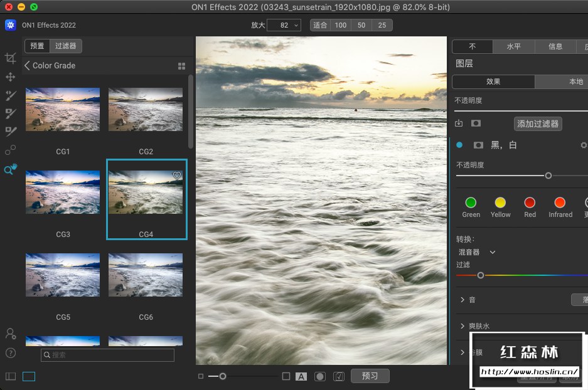Viewport: 588px width, 390px height.
Task: Select the Move/Transform tool
Action: 11,76
